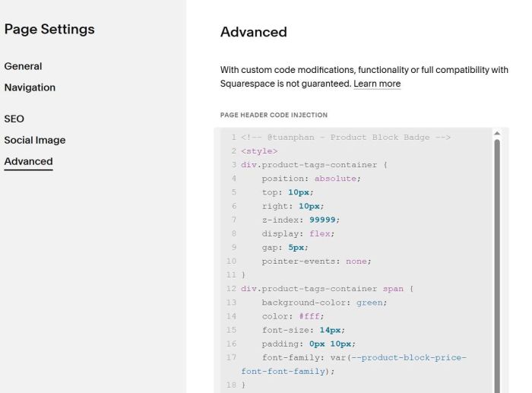The width and height of the screenshot is (532, 393).
Task: Open the General settings tab
Action: [23, 66]
